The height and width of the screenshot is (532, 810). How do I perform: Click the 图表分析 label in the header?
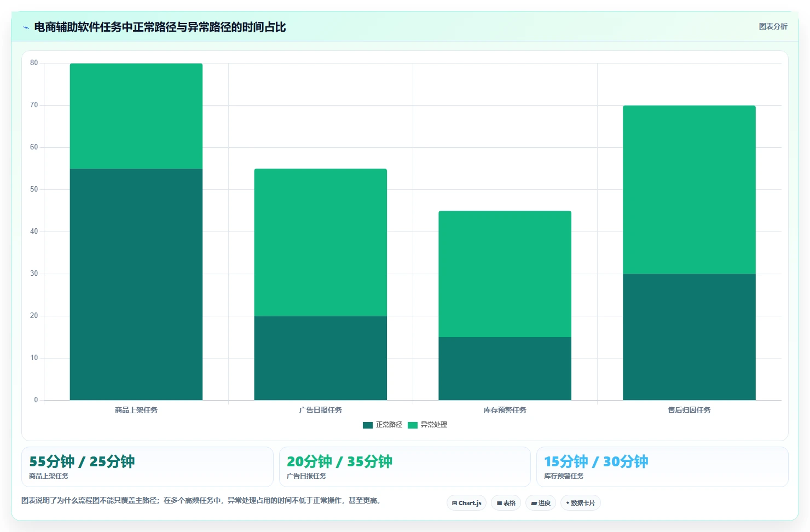pyautogui.click(x=773, y=27)
